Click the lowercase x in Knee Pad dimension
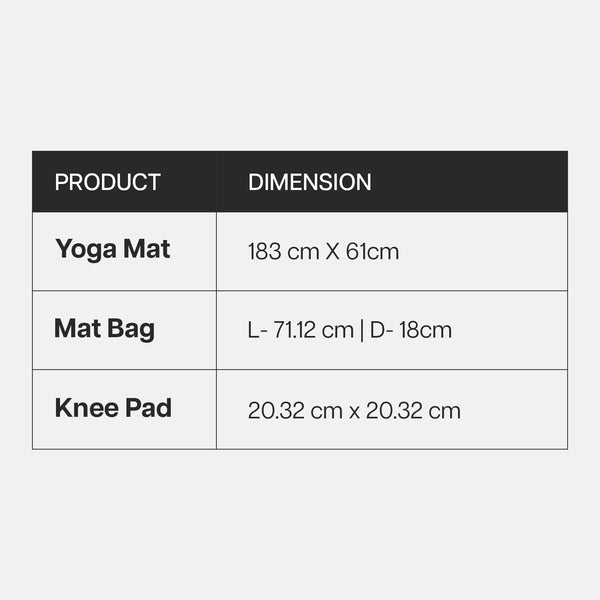 pos(354,411)
